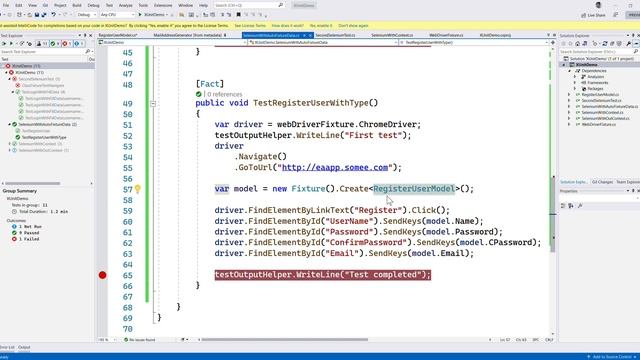Open the Debug configuration dropdown
The image size is (640, 360).
(x=87, y=15)
